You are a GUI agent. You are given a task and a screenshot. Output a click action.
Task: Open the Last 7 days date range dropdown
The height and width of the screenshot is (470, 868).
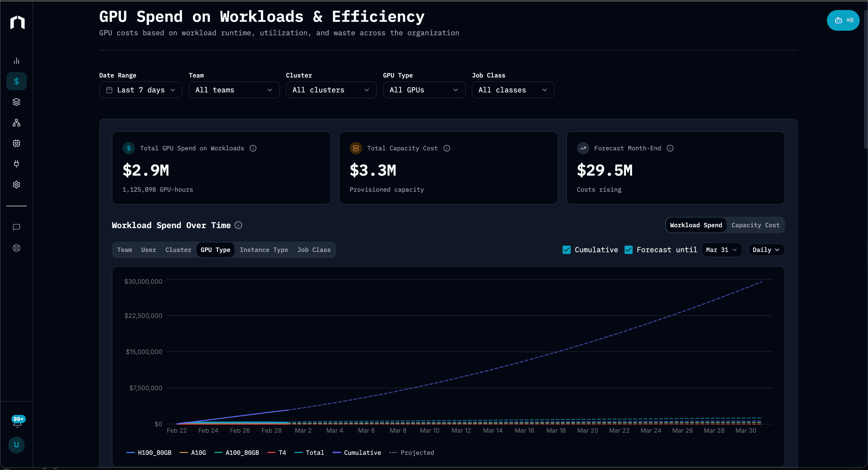pos(141,90)
